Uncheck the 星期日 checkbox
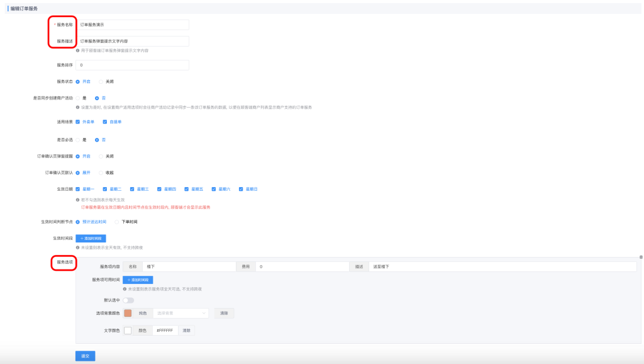Image resolution: width=644 pixels, height=364 pixels. click(241, 189)
